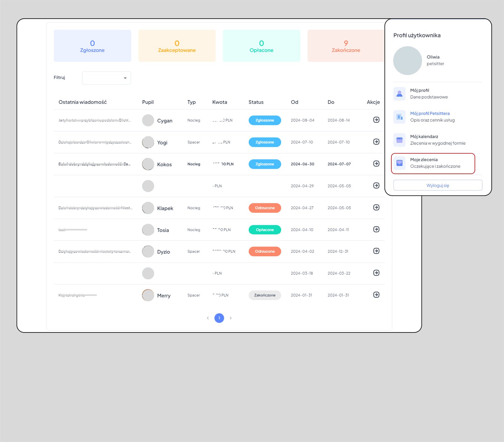The image size is (504, 442).
Task: Click Oliwia's profile avatar
Action: (x=407, y=61)
